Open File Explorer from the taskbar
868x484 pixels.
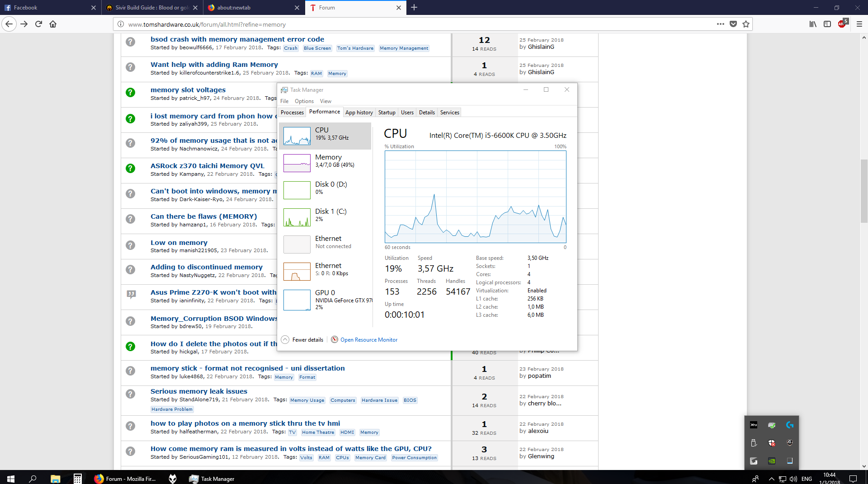[55, 478]
